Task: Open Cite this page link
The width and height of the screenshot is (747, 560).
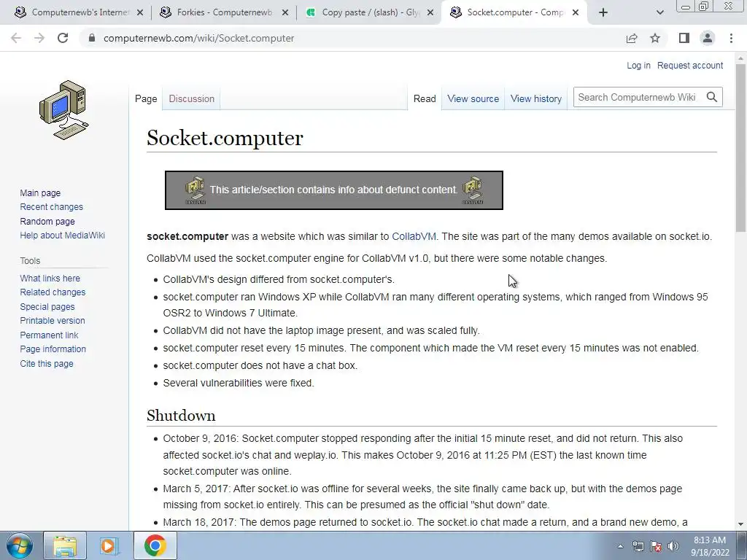Action: tap(47, 363)
